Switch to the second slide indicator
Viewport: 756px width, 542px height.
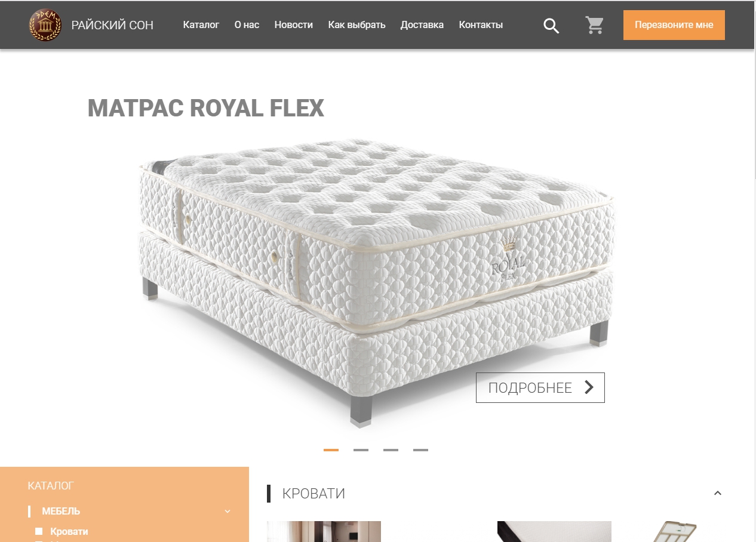coord(361,450)
